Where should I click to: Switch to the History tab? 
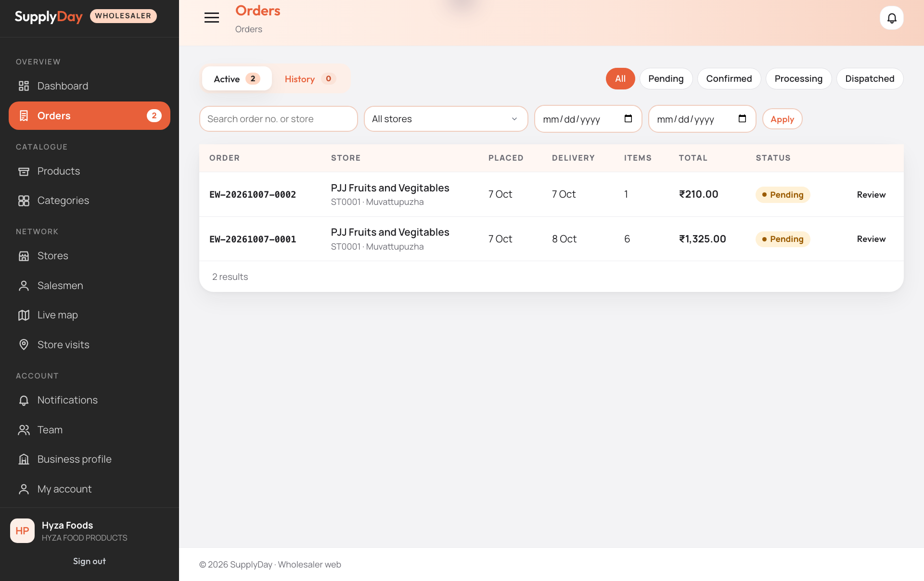point(310,79)
